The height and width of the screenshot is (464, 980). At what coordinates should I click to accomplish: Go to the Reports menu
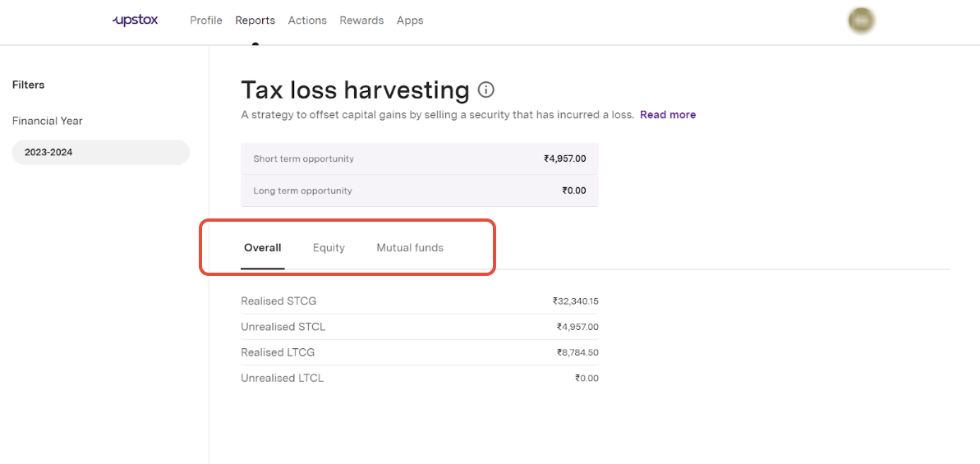pos(255,21)
